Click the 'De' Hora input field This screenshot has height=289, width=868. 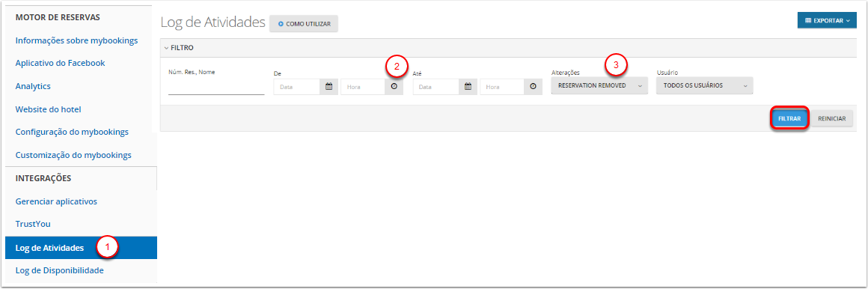[363, 87]
